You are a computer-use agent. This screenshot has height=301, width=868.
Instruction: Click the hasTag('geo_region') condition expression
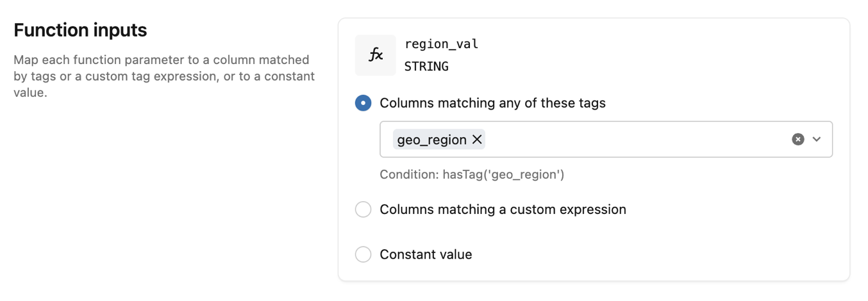pos(503,174)
